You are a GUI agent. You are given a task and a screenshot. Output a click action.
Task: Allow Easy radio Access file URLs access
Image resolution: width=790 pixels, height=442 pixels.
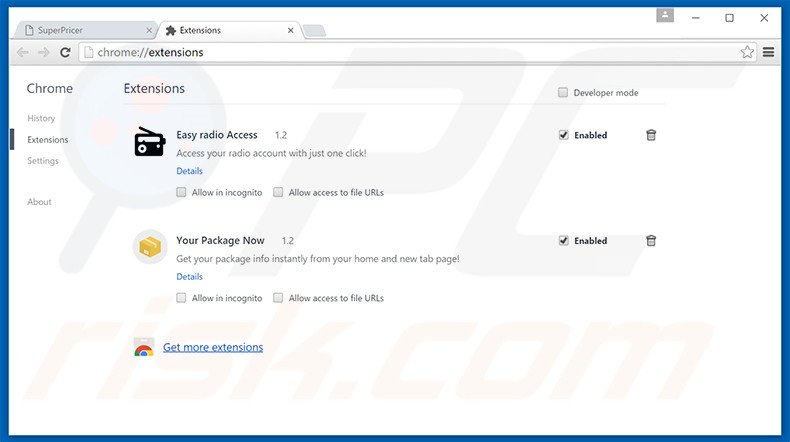[x=278, y=192]
